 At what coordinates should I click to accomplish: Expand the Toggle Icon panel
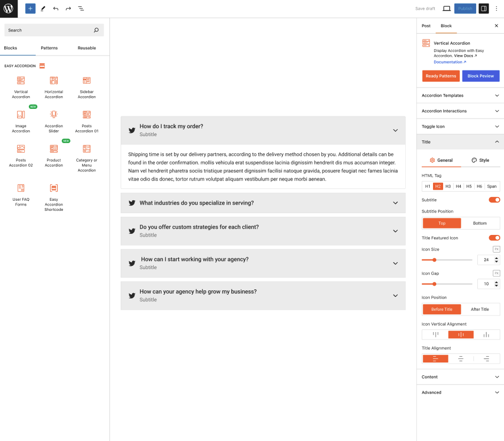pyautogui.click(x=460, y=127)
